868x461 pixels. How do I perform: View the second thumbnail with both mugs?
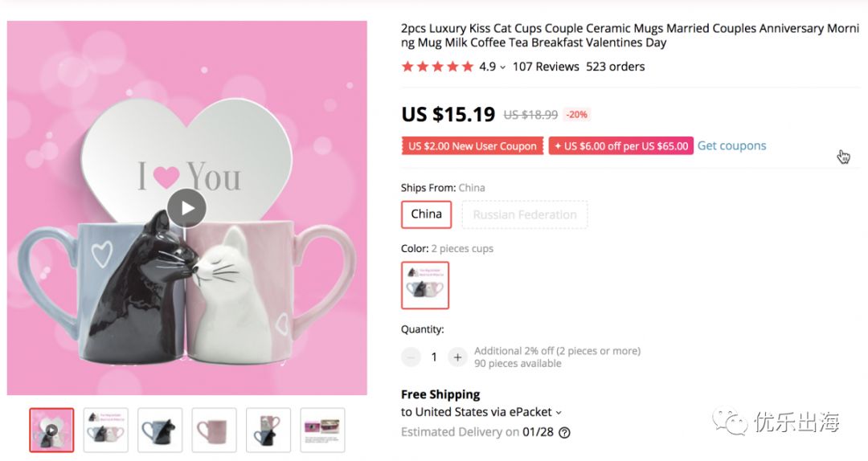point(106,430)
